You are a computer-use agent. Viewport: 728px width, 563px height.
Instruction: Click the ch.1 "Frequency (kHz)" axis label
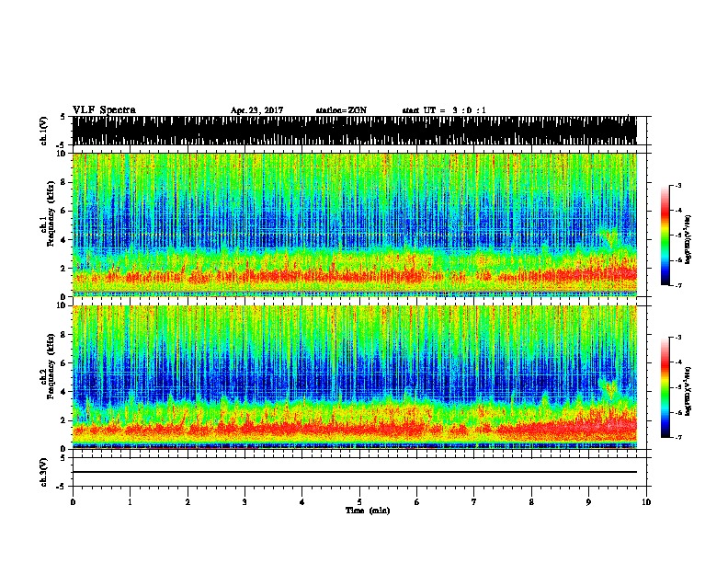51,213
